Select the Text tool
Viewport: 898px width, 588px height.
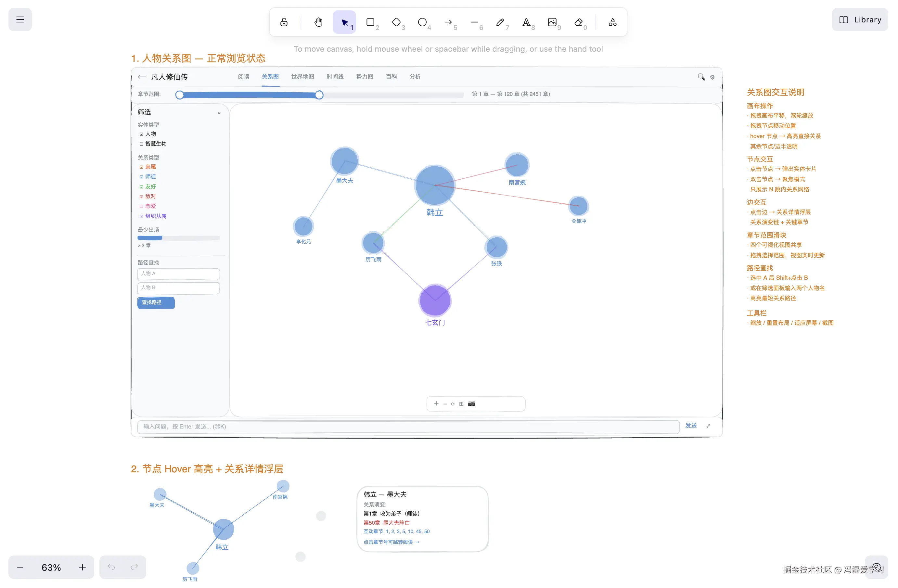[526, 22]
